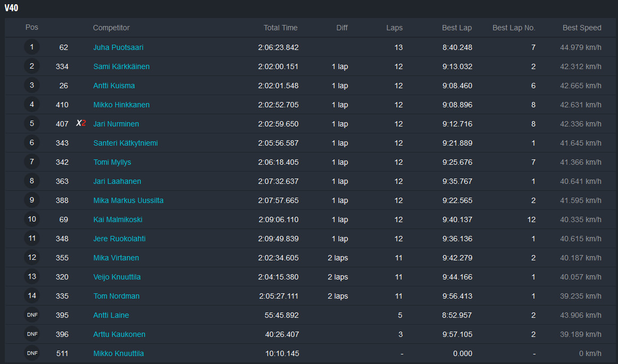Click total time 2:06:18.405

pyautogui.click(x=278, y=162)
